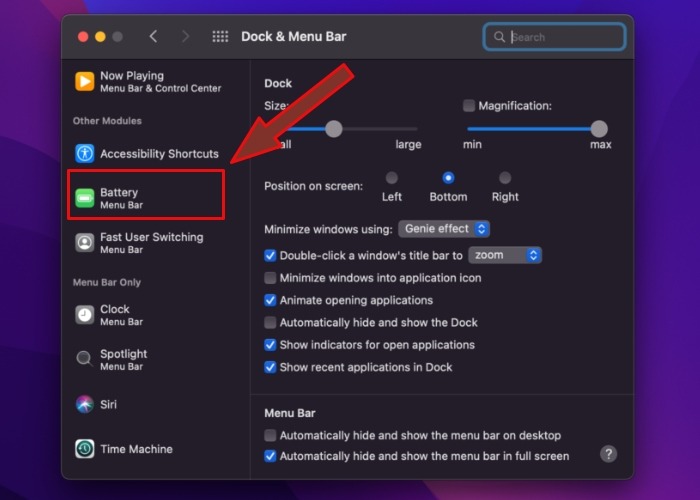Viewport: 700px width, 500px height.
Task: Select Siri label in the sidebar
Action: [x=108, y=404]
